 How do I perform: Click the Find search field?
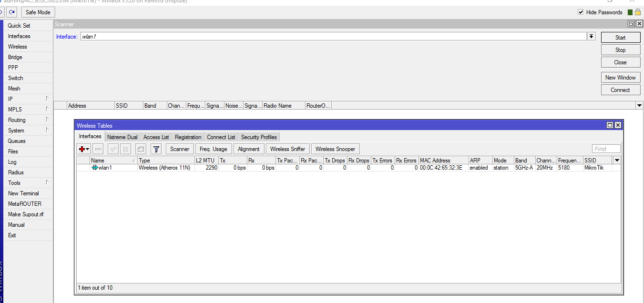click(606, 149)
